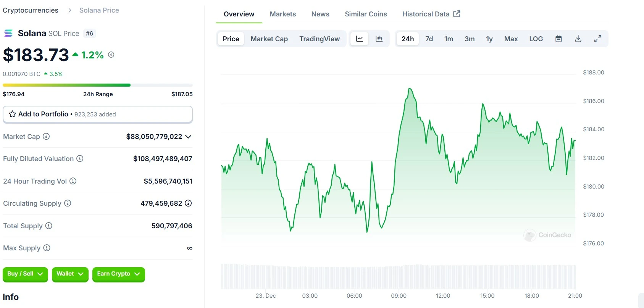Image resolution: width=644 pixels, height=308 pixels.
Task: Click the 0.001970 BTC value
Action: tap(22, 74)
